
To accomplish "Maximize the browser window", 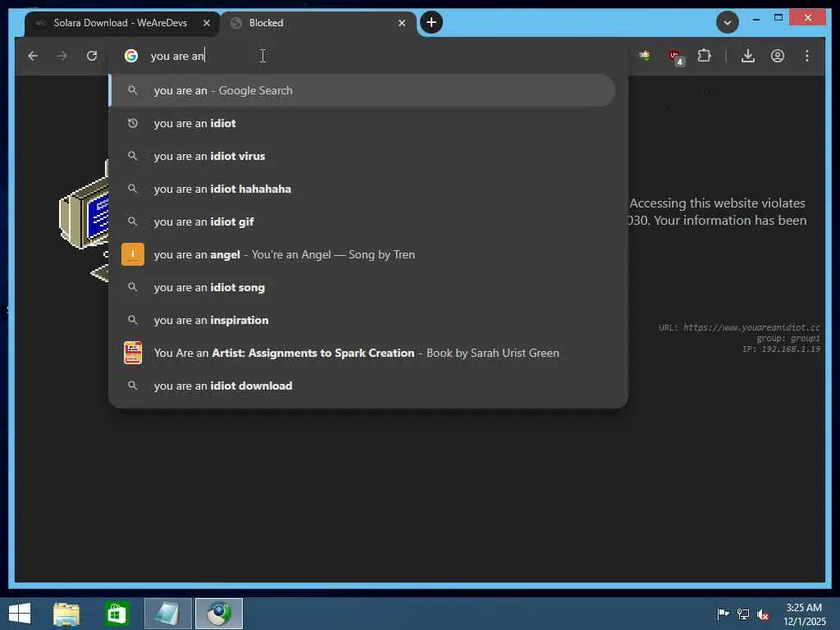I will (x=778, y=18).
